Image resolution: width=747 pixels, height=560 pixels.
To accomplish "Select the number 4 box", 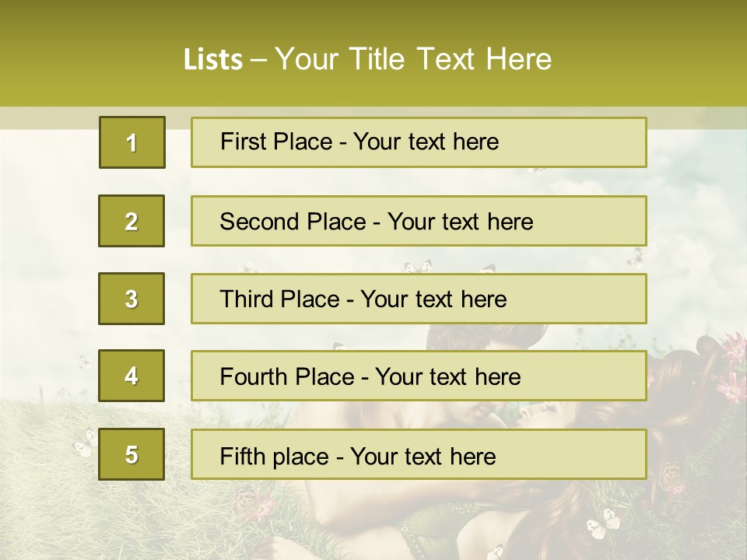I will tap(132, 376).
